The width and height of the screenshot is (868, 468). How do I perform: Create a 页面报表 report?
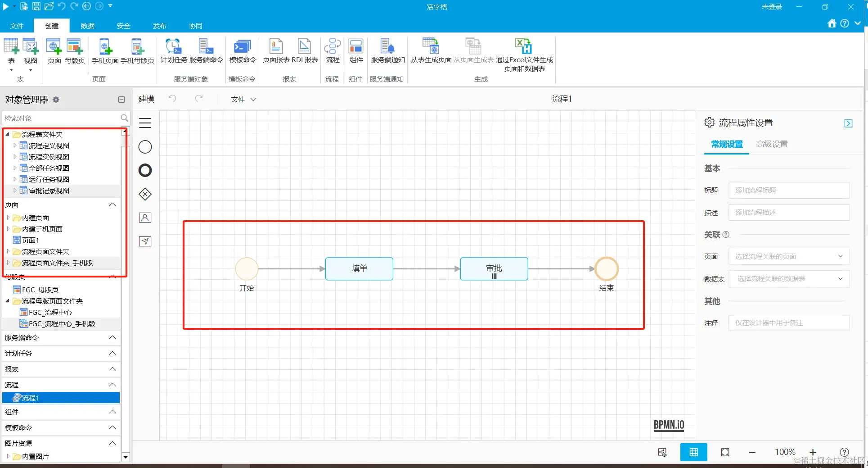[x=276, y=46]
